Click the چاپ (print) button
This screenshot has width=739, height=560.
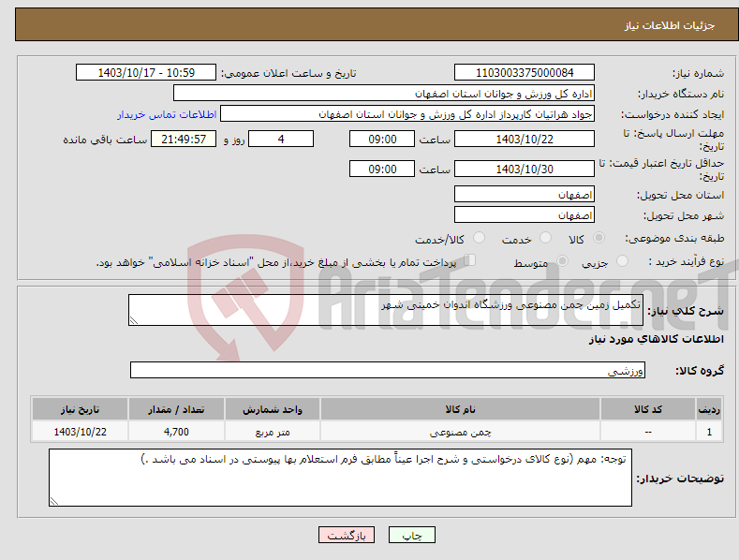(x=411, y=535)
